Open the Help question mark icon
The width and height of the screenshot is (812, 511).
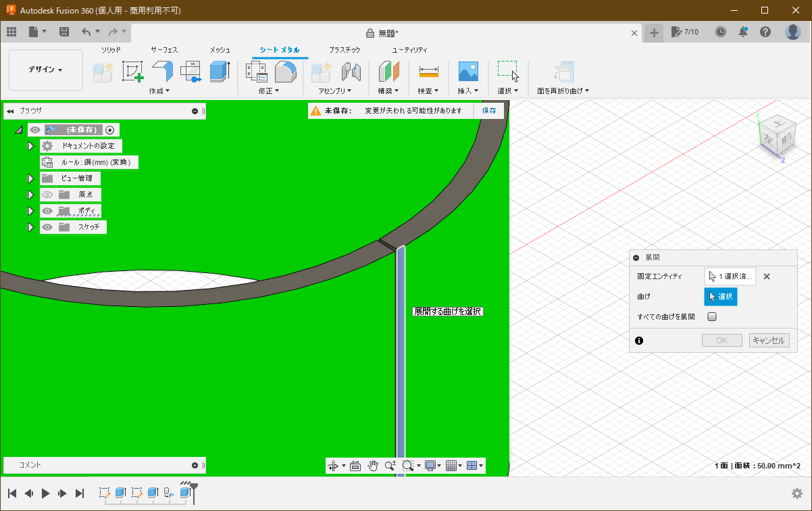point(765,32)
